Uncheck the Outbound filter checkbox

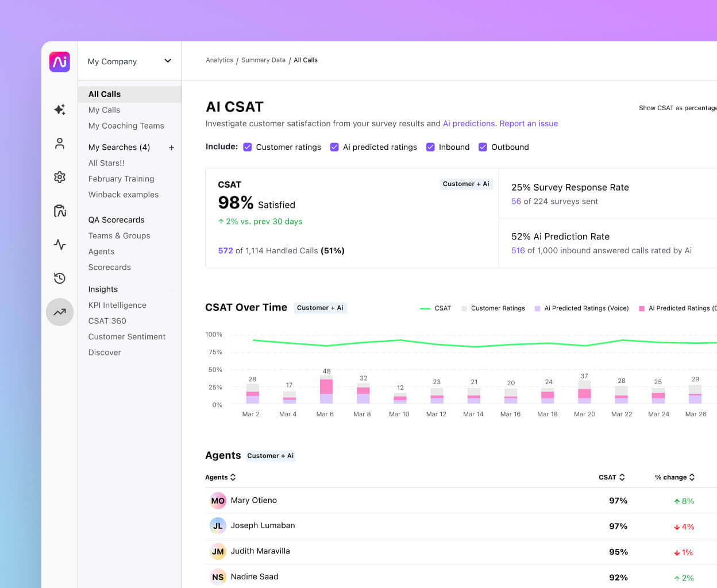[483, 147]
